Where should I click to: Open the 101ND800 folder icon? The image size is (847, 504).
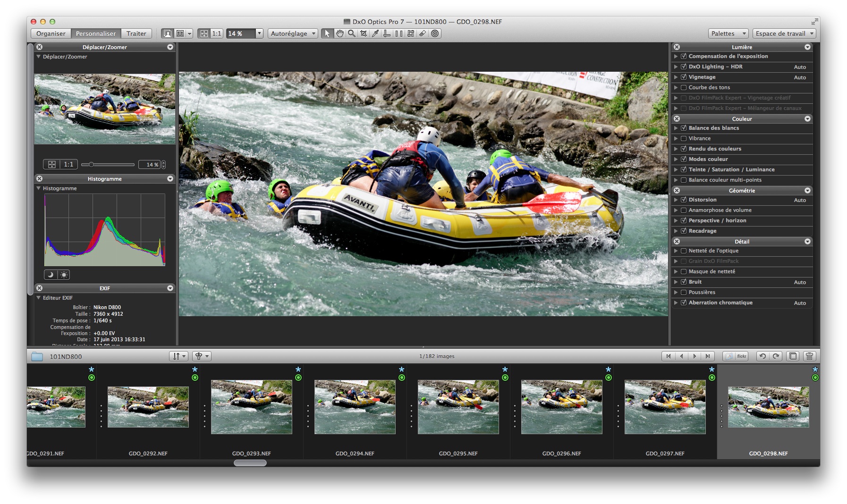pos(37,356)
